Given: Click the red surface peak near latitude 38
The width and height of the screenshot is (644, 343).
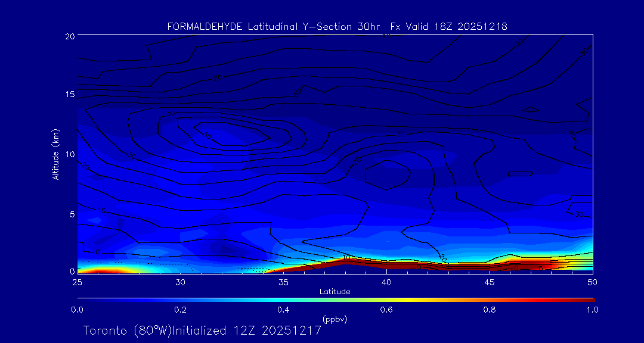Looking at the screenshot, I should [346, 260].
